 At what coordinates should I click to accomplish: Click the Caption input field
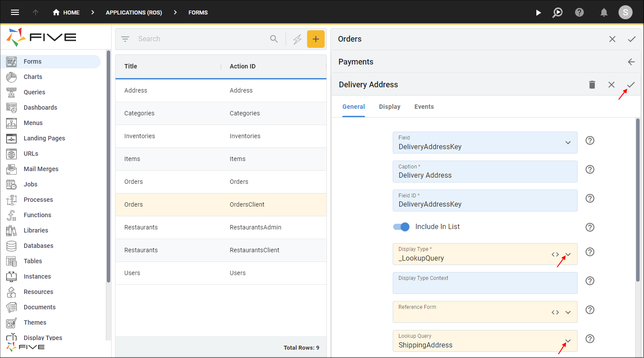485,172
